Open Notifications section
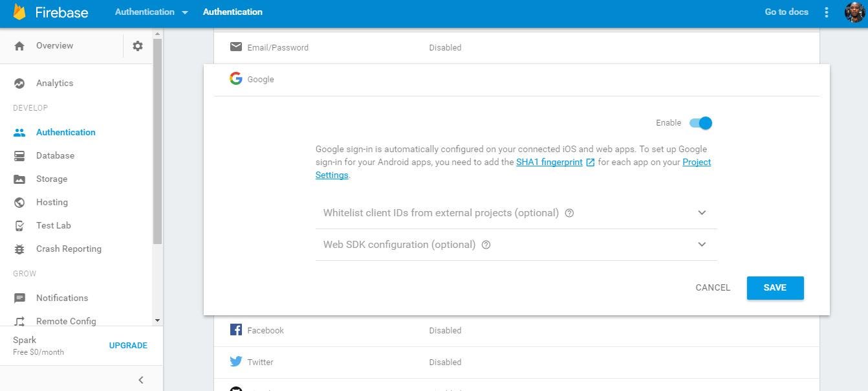Image resolution: width=868 pixels, height=391 pixels. pos(62,298)
